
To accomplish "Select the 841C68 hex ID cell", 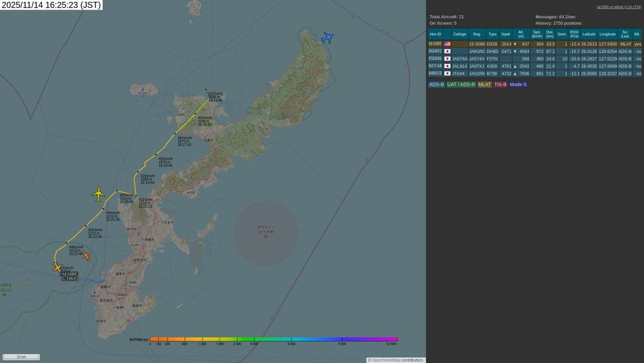I will pos(435,66).
